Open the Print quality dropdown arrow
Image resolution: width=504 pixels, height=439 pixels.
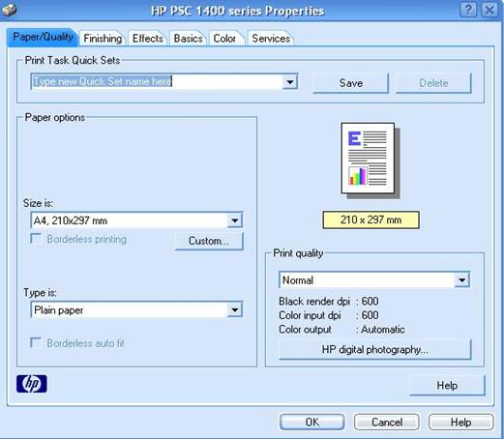461,279
